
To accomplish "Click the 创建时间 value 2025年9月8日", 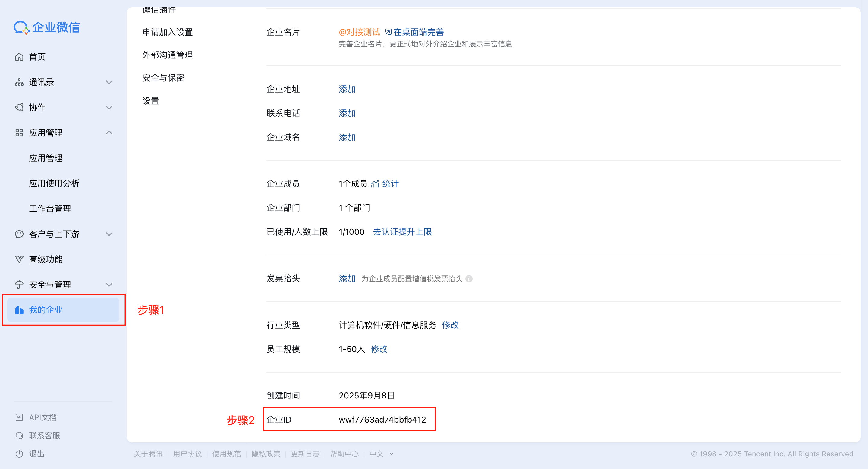I will pos(366,396).
